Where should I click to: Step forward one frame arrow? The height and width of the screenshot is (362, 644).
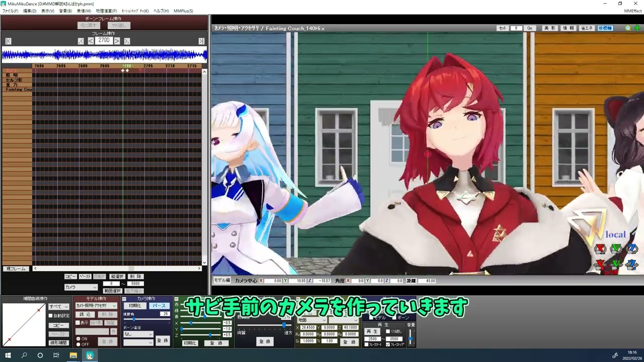tap(117, 41)
